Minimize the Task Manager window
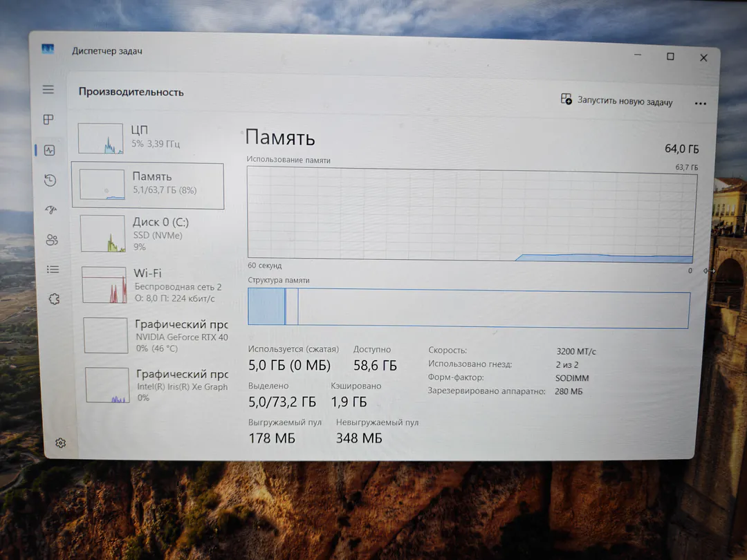The width and height of the screenshot is (747, 560). (x=638, y=55)
